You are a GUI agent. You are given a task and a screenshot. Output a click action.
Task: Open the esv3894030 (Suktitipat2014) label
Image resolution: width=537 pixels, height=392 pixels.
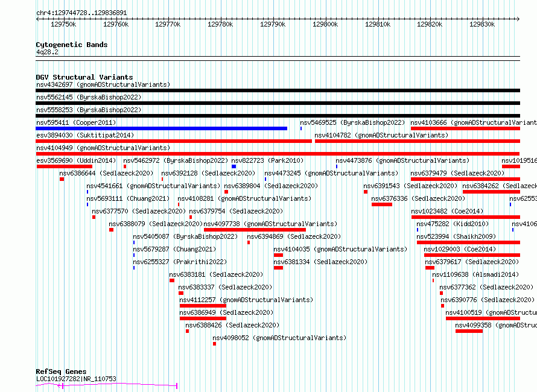pos(85,135)
